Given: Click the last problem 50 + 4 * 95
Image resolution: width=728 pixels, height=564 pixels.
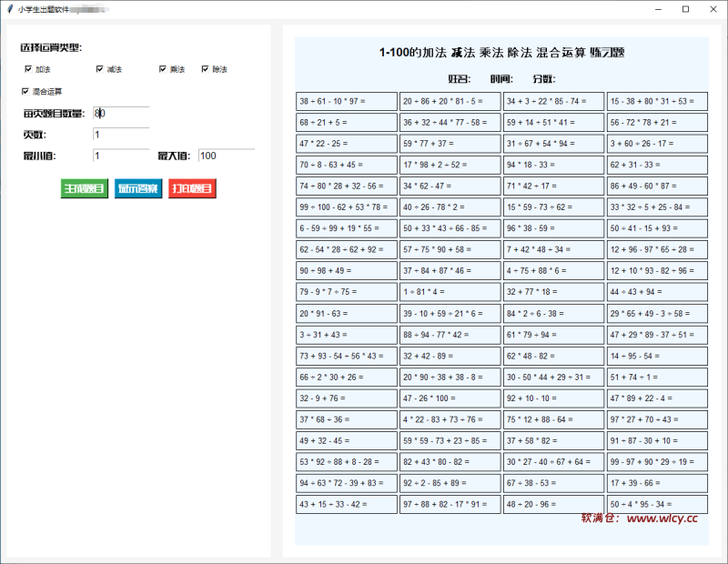Looking at the screenshot, I should pos(657,504).
